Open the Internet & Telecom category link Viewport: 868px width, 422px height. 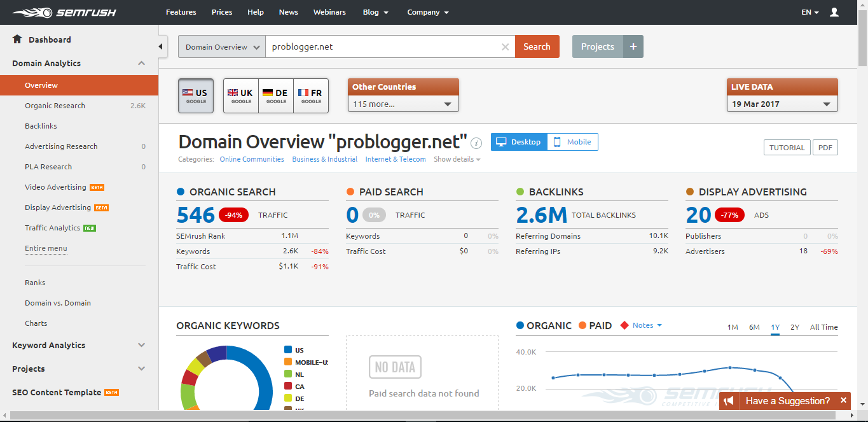coord(396,159)
